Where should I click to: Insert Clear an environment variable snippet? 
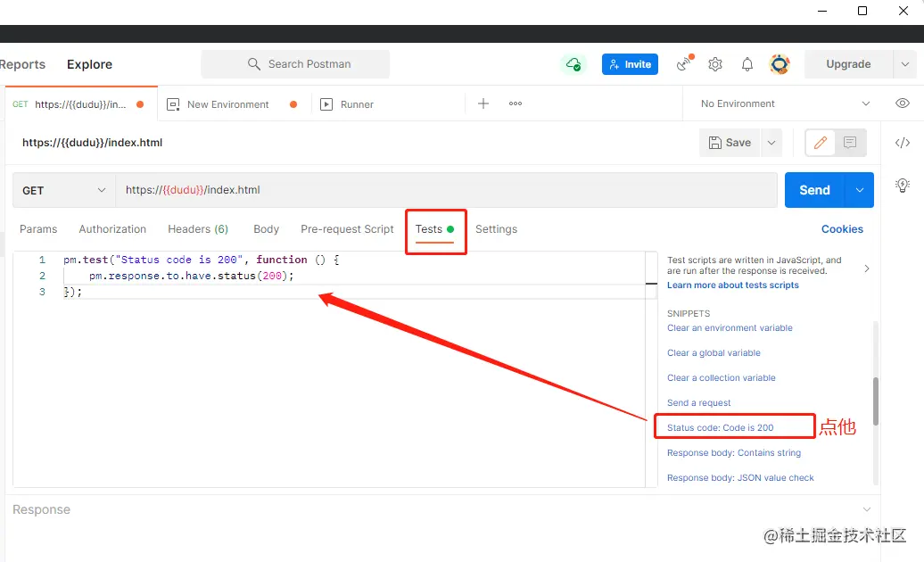730,328
